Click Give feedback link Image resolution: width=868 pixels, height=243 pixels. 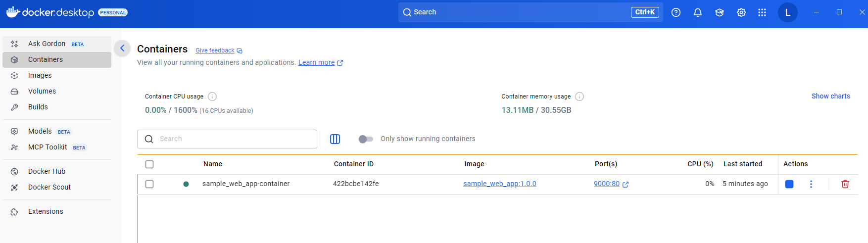219,50
